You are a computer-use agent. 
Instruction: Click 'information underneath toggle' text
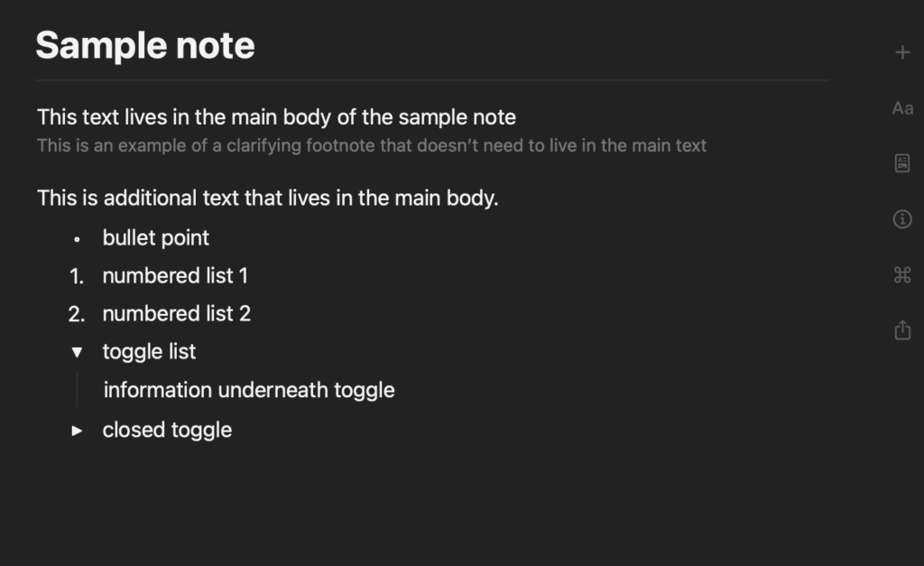pyautogui.click(x=249, y=390)
